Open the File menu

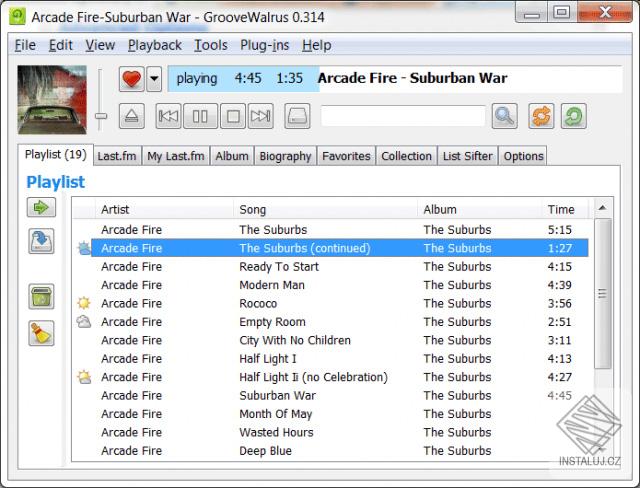click(25, 45)
